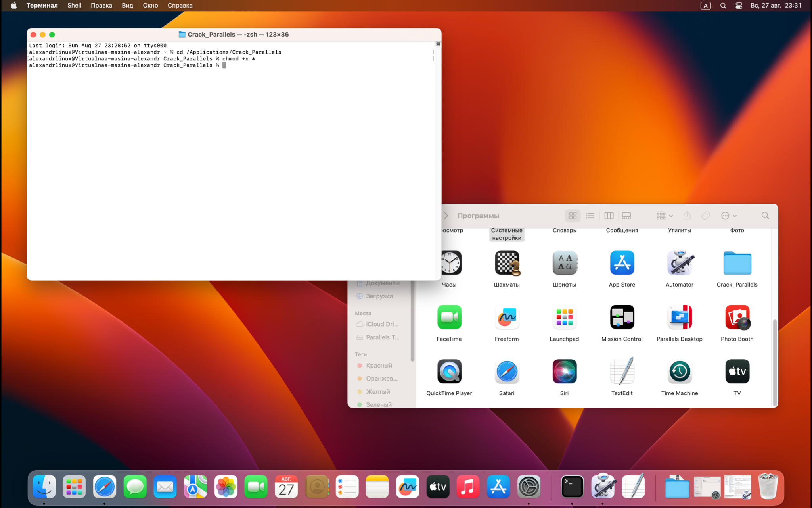The image size is (812, 508).
Task: Switch Finder to column view
Action: (x=609, y=216)
